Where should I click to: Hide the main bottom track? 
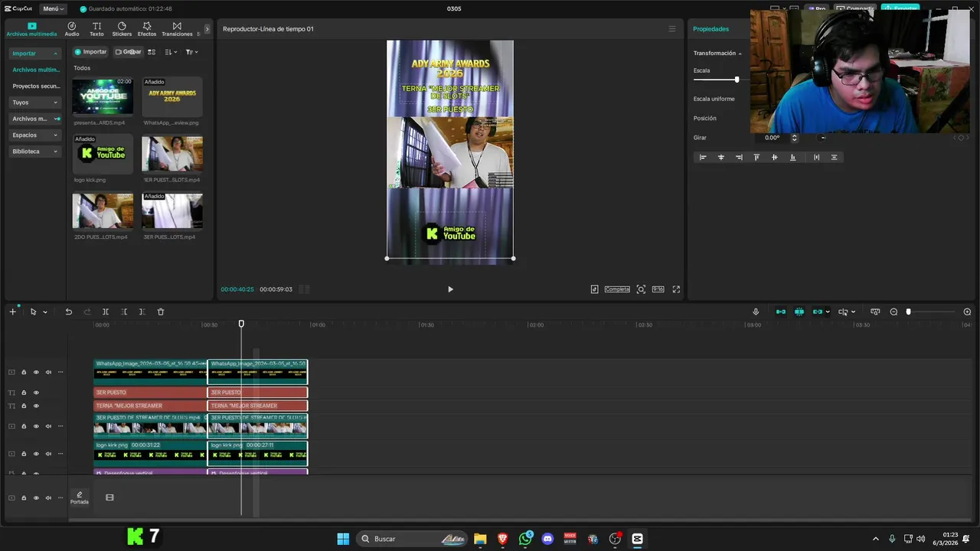[x=36, y=498]
